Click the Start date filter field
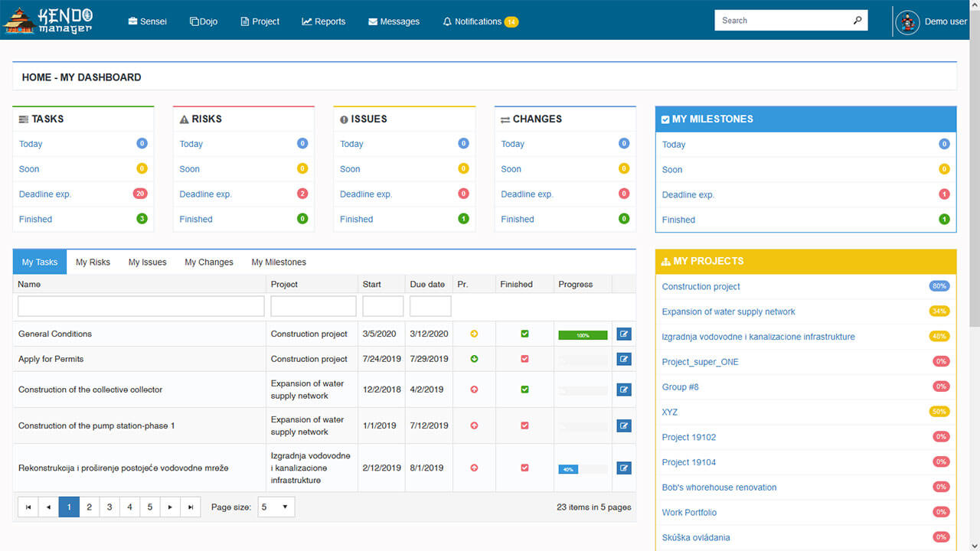980x551 pixels. [383, 306]
